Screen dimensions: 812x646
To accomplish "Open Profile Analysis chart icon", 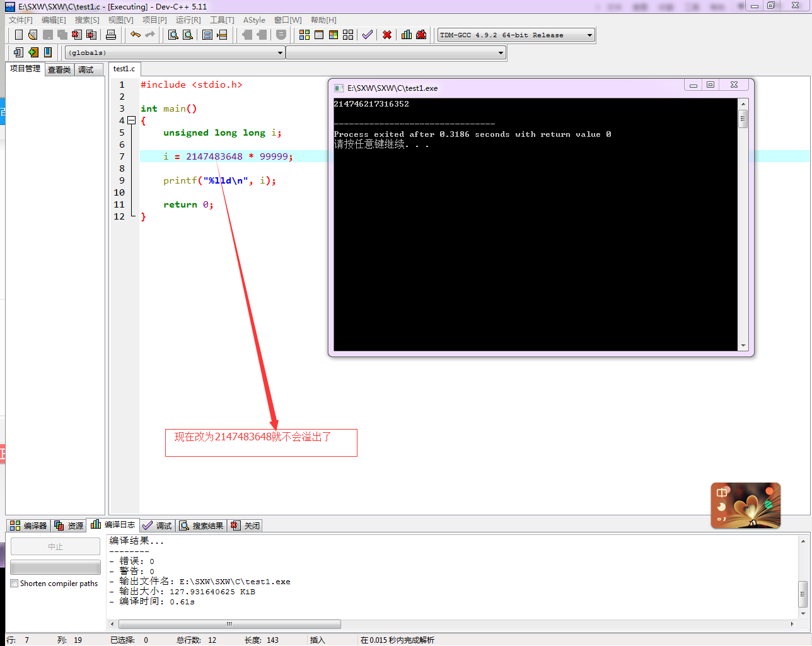I will (x=407, y=35).
